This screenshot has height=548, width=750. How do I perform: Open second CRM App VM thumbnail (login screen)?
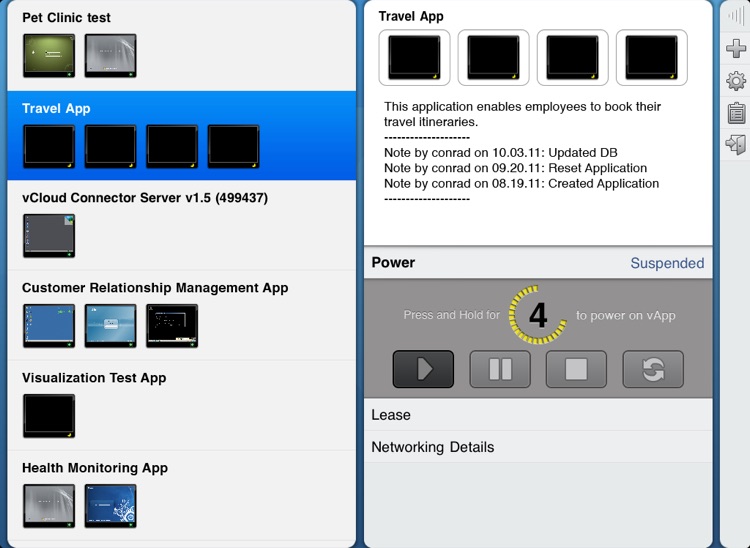[110, 326]
